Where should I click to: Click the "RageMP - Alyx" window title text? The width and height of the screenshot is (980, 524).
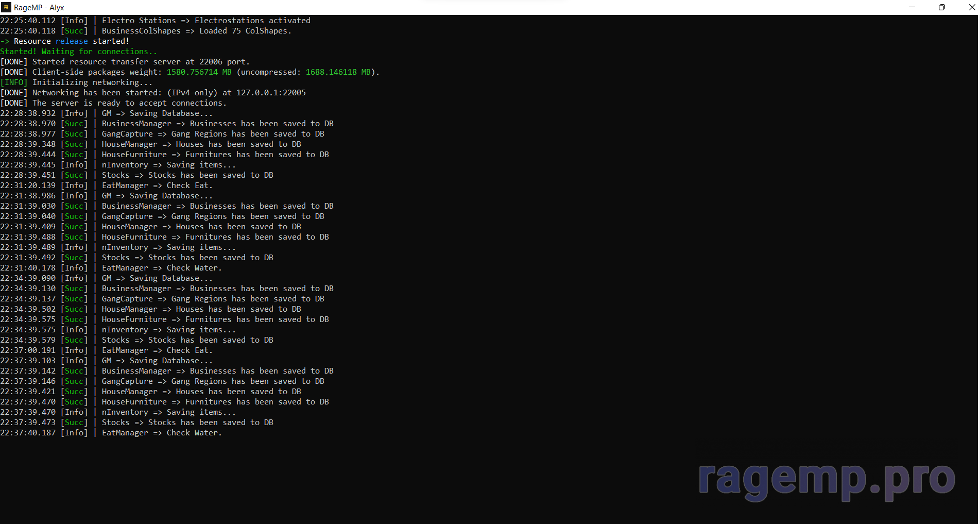(x=39, y=8)
